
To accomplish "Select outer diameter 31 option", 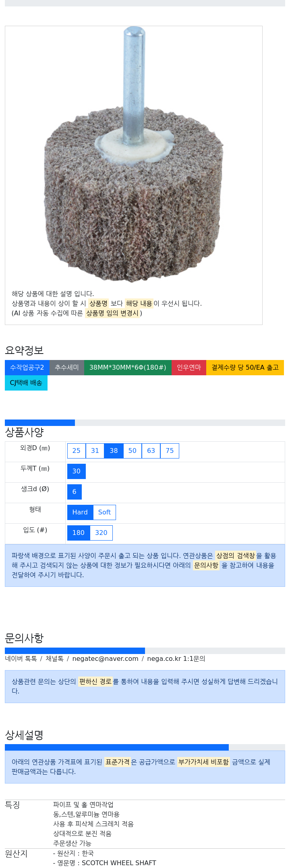I will 95,451.
